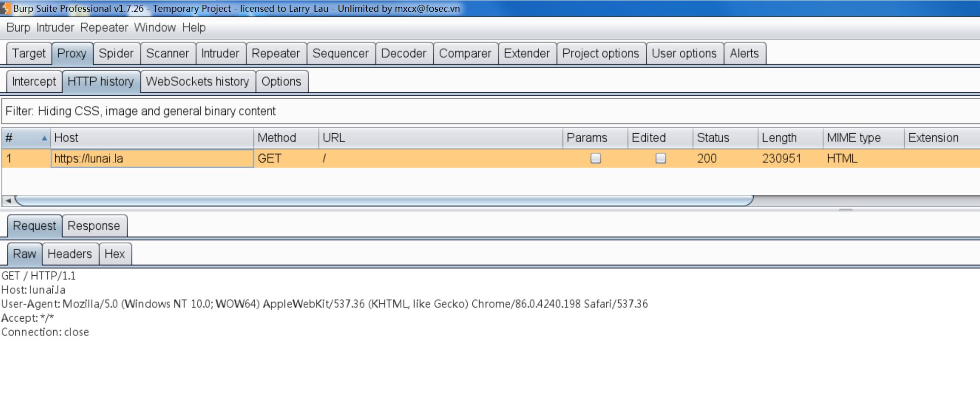Open the Repeater menu in menu bar
This screenshot has height=406, width=980.
pyautogui.click(x=104, y=28)
